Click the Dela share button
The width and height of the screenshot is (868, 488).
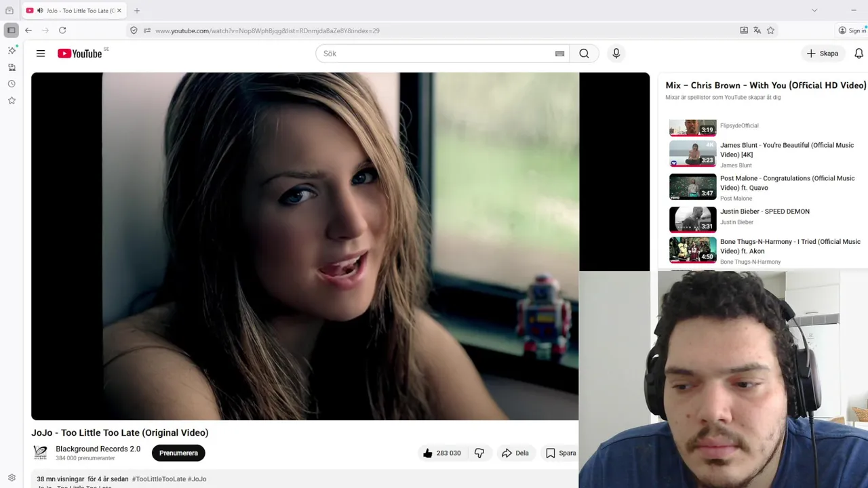(x=515, y=453)
